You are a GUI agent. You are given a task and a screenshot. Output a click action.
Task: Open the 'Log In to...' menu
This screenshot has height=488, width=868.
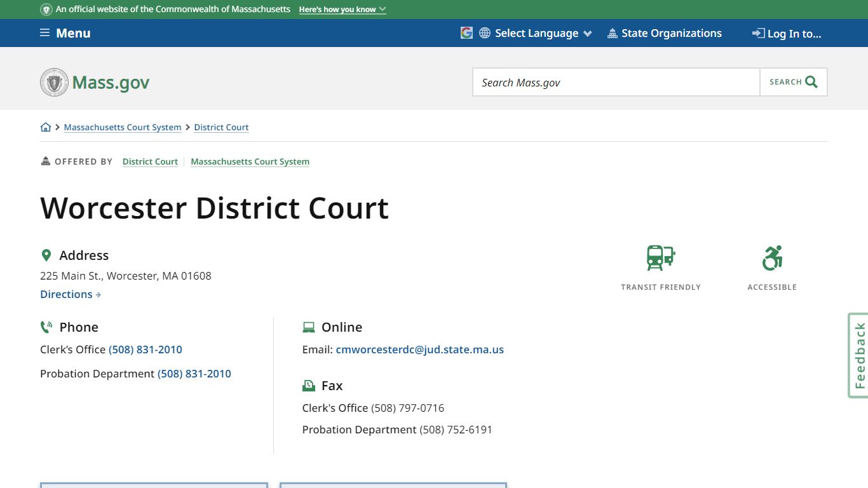click(x=787, y=34)
